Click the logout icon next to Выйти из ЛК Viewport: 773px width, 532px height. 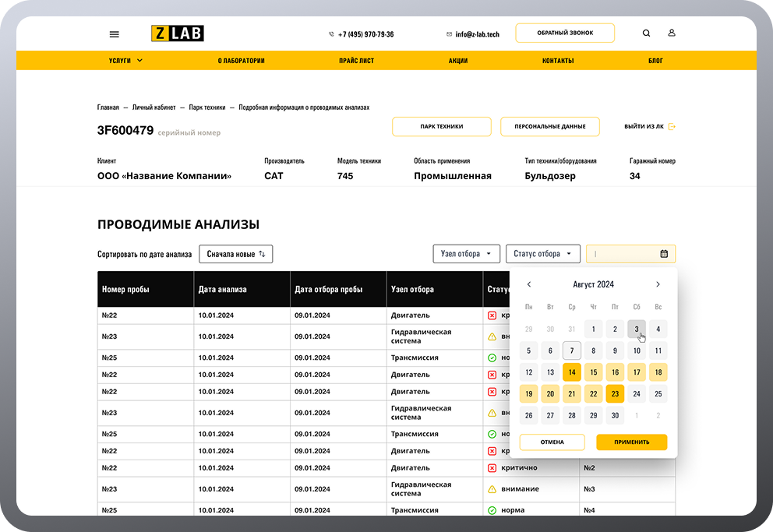[x=672, y=126]
